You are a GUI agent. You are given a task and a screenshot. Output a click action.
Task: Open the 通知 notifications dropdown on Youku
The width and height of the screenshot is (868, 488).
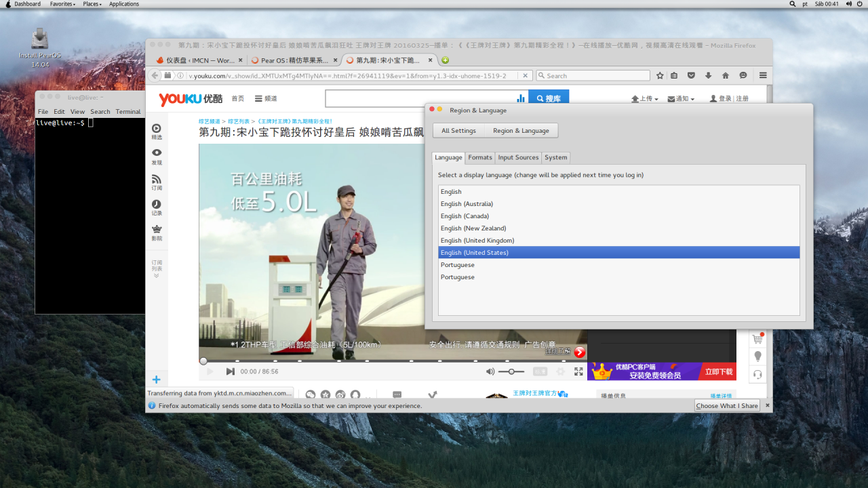tap(680, 98)
